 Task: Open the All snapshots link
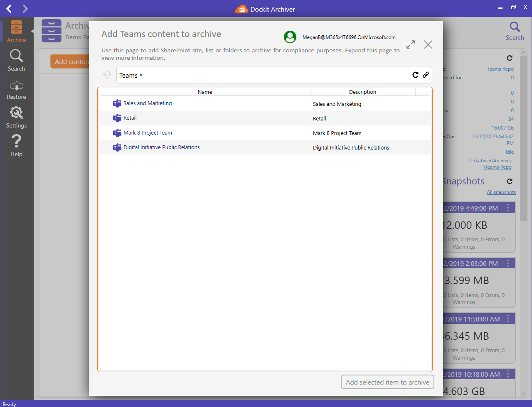pyautogui.click(x=501, y=192)
